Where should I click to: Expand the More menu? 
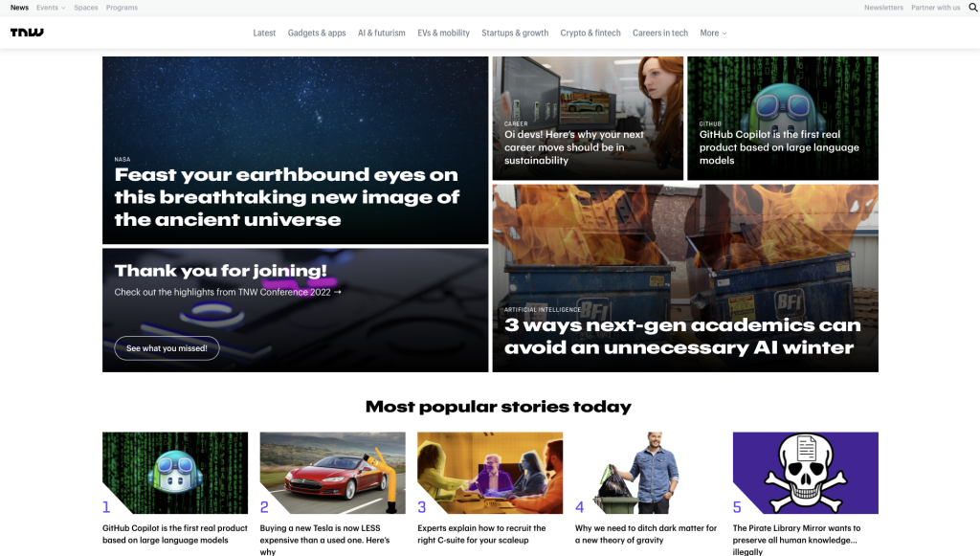pyautogui.click(x=713, y=33)
